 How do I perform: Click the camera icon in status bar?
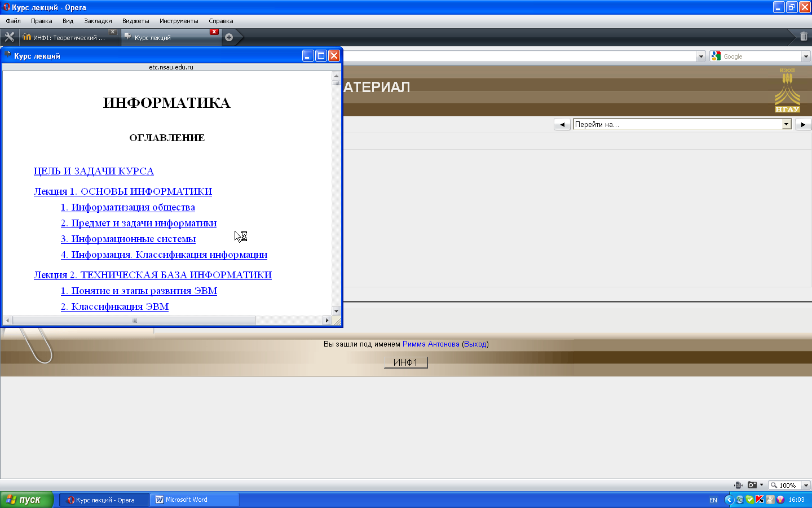[752, 485]
